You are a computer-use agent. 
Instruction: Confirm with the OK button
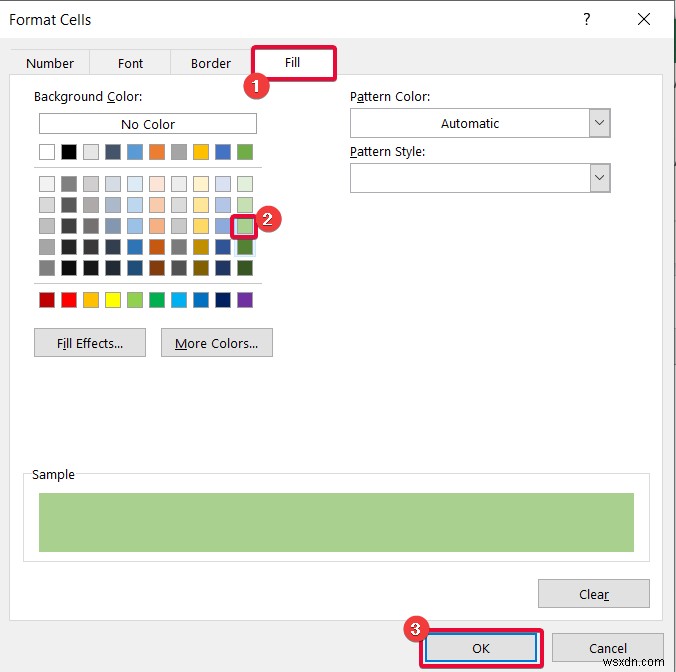click(481, 648)
